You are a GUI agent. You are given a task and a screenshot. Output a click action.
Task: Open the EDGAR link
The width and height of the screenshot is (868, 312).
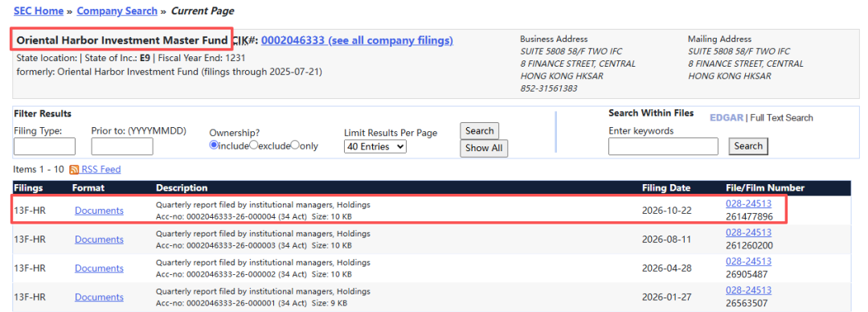pyautogui.click(x=727, y=117)
